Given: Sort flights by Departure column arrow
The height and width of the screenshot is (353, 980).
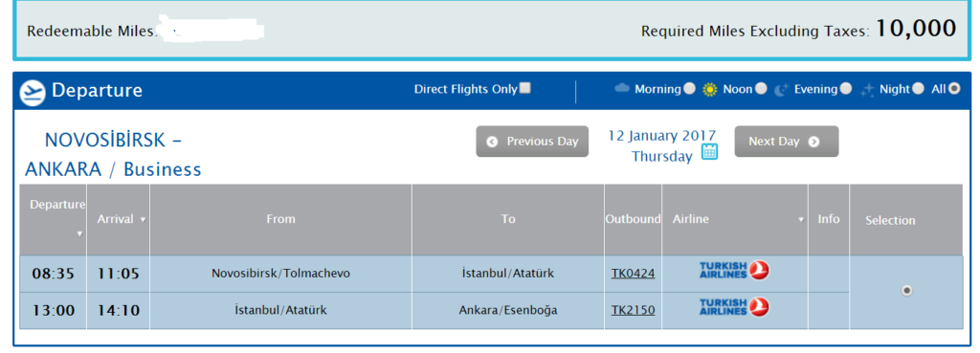Looking at the screenshot, I should point(79,233).
